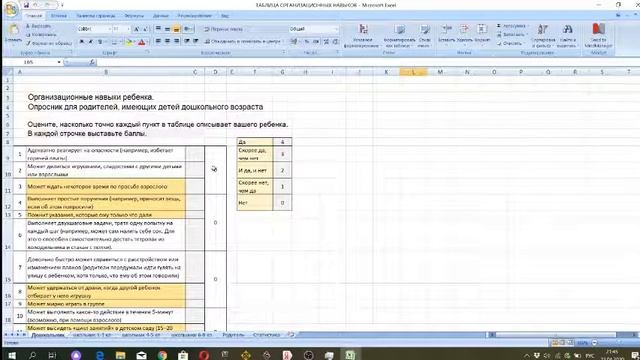Switch to the Данные ribbon tab
The image size is (640, 360).
(x=160, y=16)
